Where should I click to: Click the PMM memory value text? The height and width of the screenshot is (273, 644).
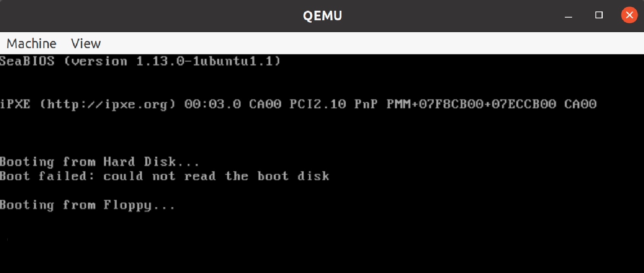pos(472,104)
